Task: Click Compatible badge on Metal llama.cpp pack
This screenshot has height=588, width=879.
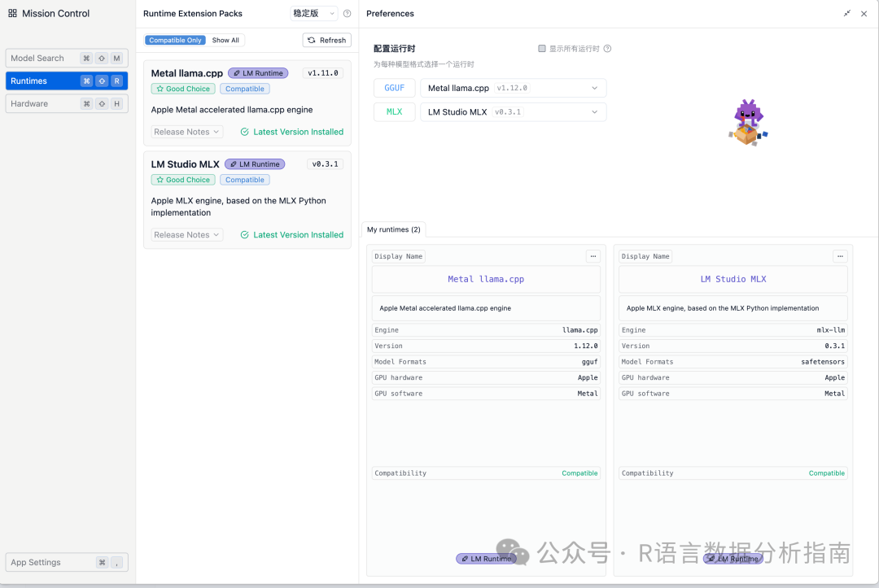Action: tap(245, 89)
